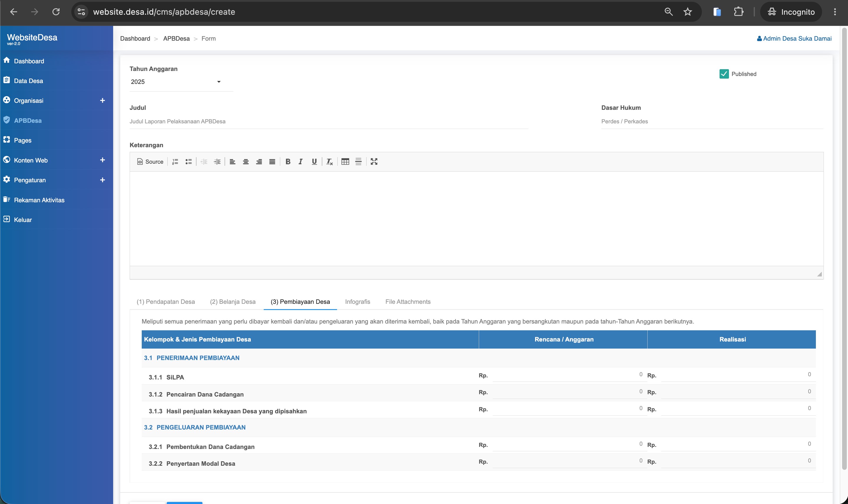The width and height of the screenshot is (848, 504).
Task: Click the browser forward arrow
Action: click(35, 12)
